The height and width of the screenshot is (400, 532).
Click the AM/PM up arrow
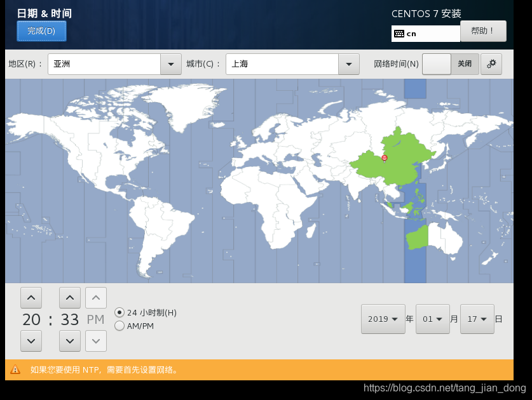[96, 298]
